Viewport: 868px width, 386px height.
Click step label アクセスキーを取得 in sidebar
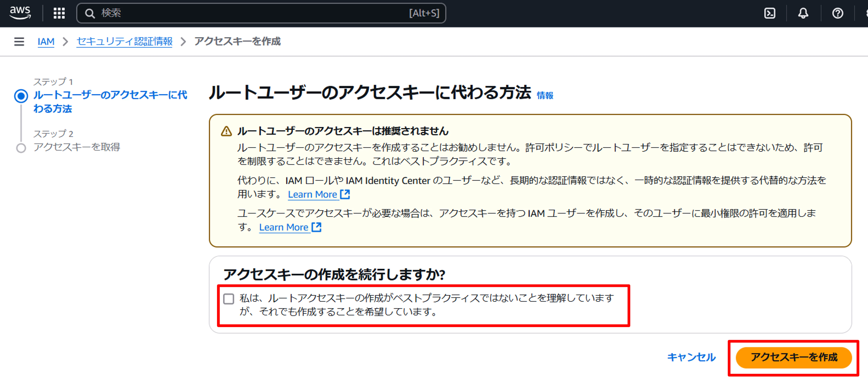[x=77, y=147]
